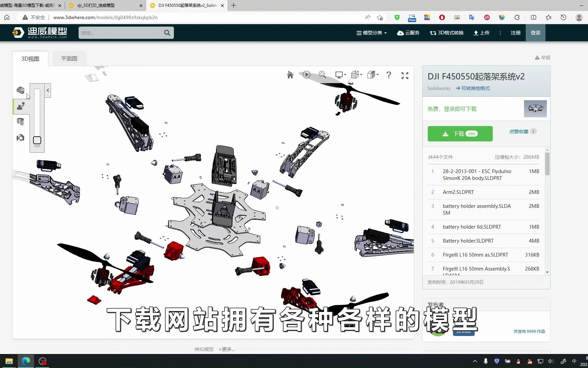Click the browser profile avatar
This screenshot has width=588, height=368.
(x=579, y=17)
